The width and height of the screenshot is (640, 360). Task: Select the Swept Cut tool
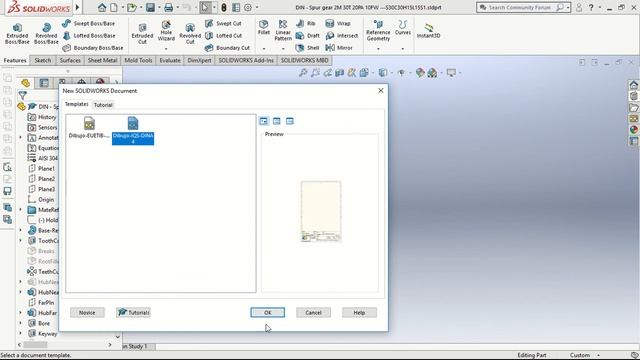click(224, 24)
